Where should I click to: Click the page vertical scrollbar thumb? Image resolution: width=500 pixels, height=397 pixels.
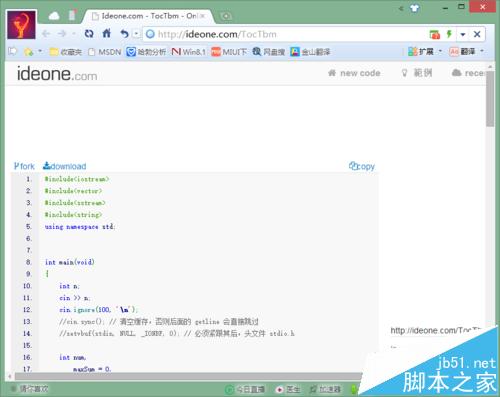490,98
